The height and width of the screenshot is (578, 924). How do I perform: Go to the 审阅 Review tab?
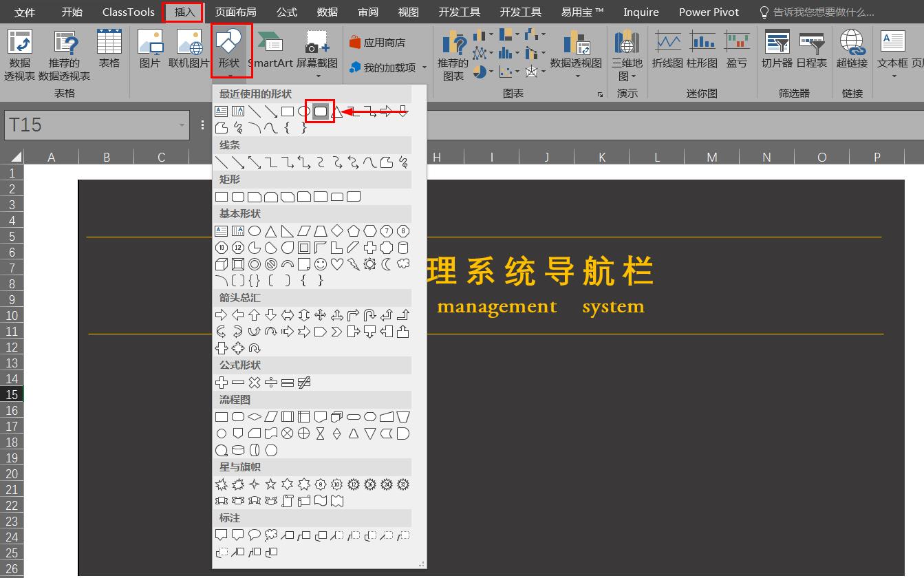[368, 12]
